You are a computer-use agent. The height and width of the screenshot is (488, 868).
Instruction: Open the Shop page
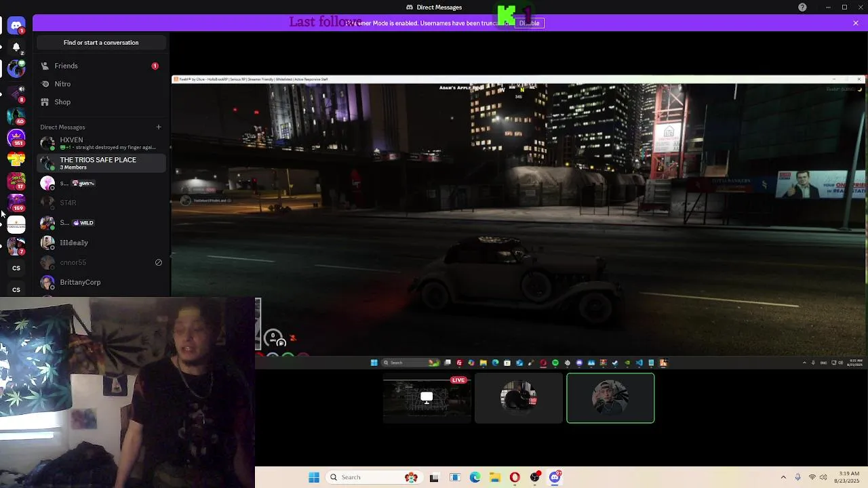pyautogui.click(x=101, y=102)
